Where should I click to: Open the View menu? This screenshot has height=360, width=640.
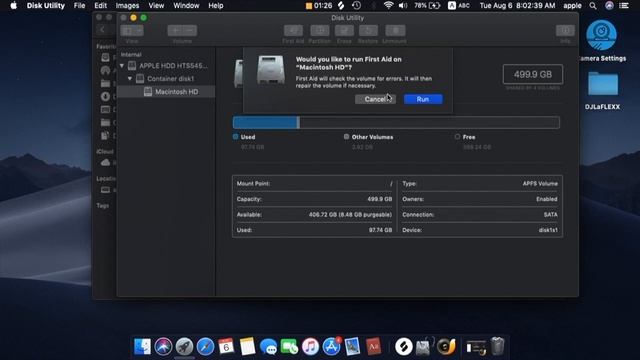(x=156, y=6)
